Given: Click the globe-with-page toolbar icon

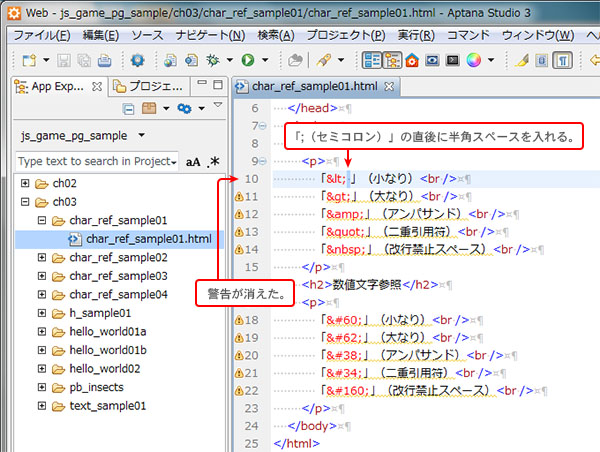Looking at the screenshot, I should (x=170, y=60).
